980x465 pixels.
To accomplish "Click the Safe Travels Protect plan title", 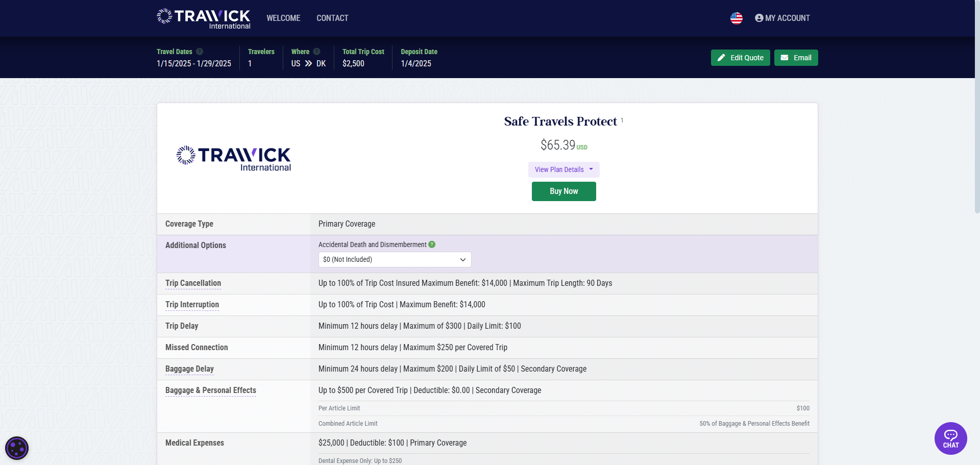I will [x=560, y=121].
